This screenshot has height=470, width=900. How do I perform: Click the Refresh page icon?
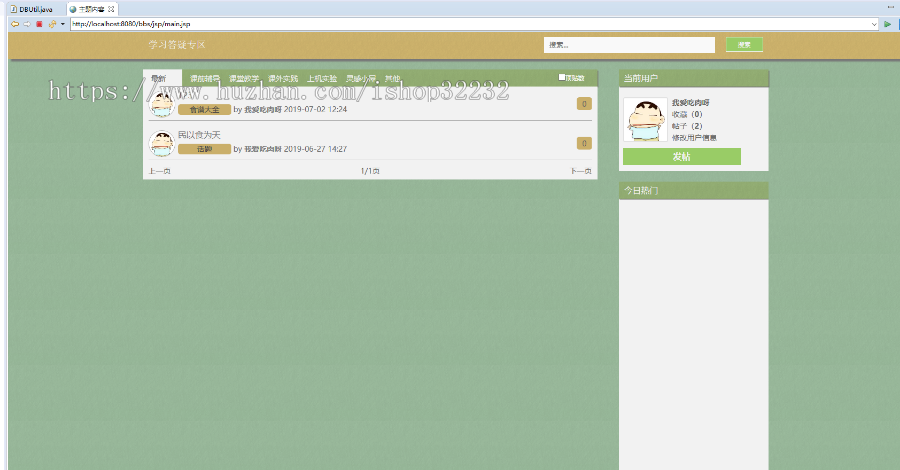pos(52,24)
